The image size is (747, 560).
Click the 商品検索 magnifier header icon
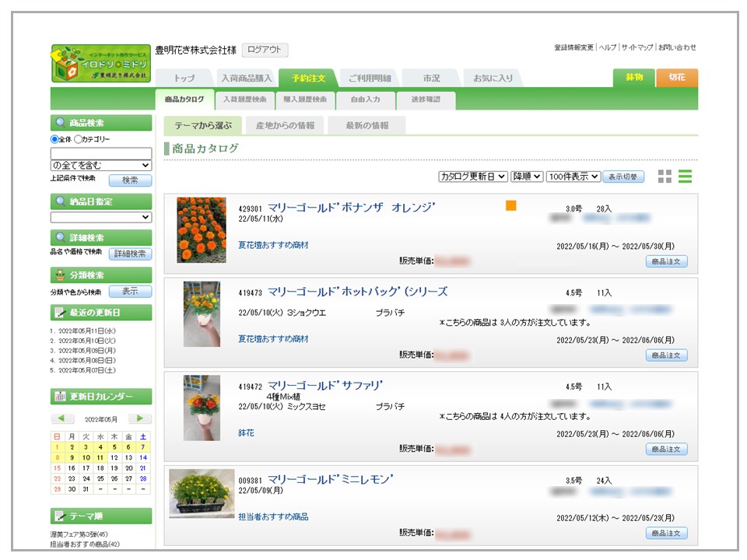60,123
